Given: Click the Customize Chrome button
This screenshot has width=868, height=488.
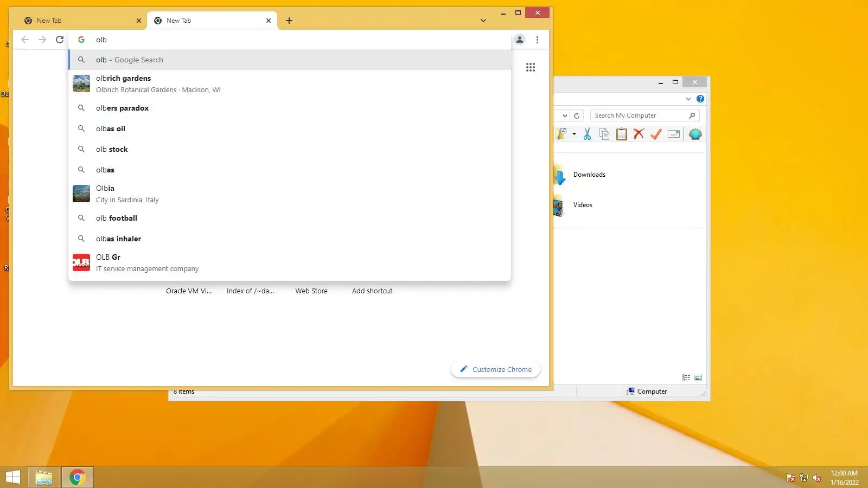Looking at the screenshot, I should [x=496, y=369].
